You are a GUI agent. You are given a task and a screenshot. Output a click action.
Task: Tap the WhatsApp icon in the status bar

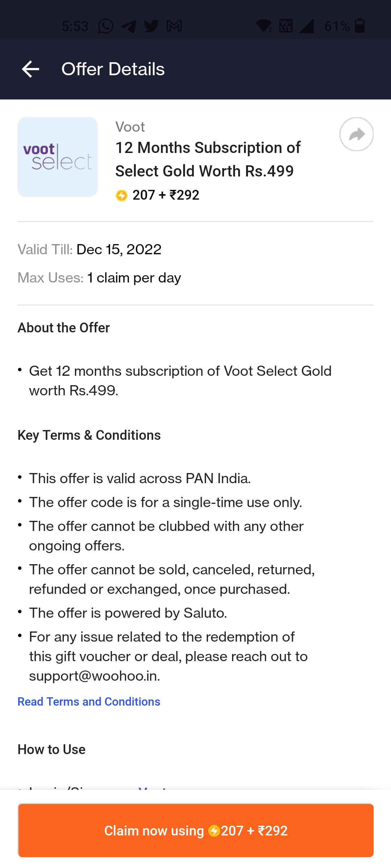click(106, 26)
